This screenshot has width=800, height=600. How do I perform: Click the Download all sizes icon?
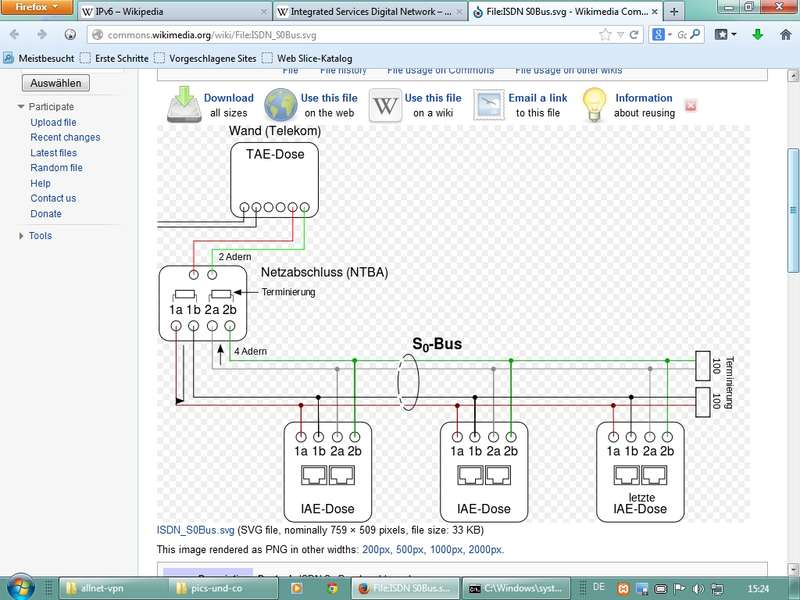(184, 105)
